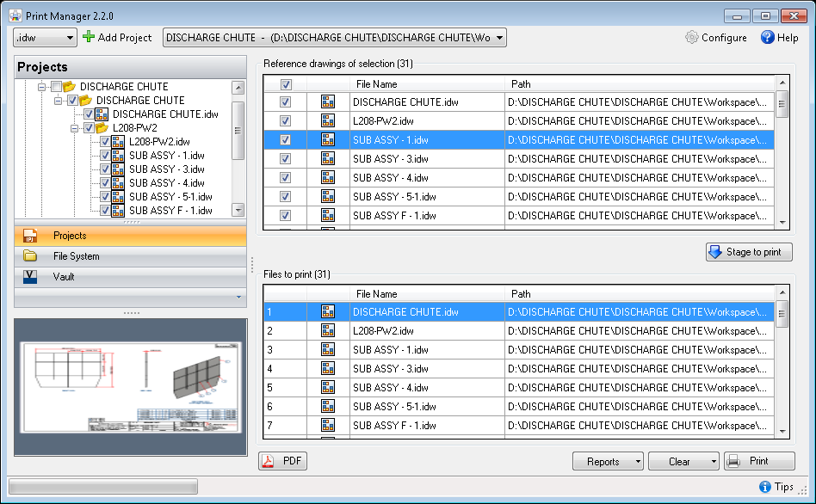This screenshot has height=504, width=816.
Task: Click idw icon of SUB ASSY - 3.idw in reference list
Action: (x=328, y=158)
